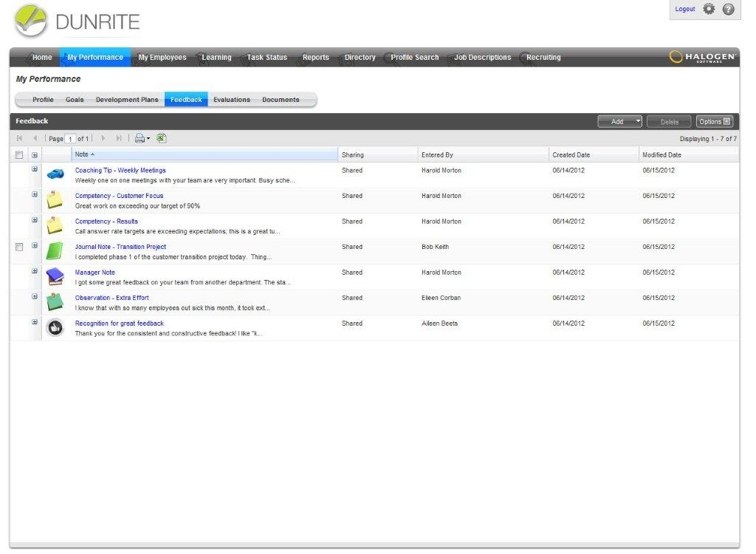Viewport: 756px width, 554px height.
Task: Open the Options menu button
Action: 715,122
